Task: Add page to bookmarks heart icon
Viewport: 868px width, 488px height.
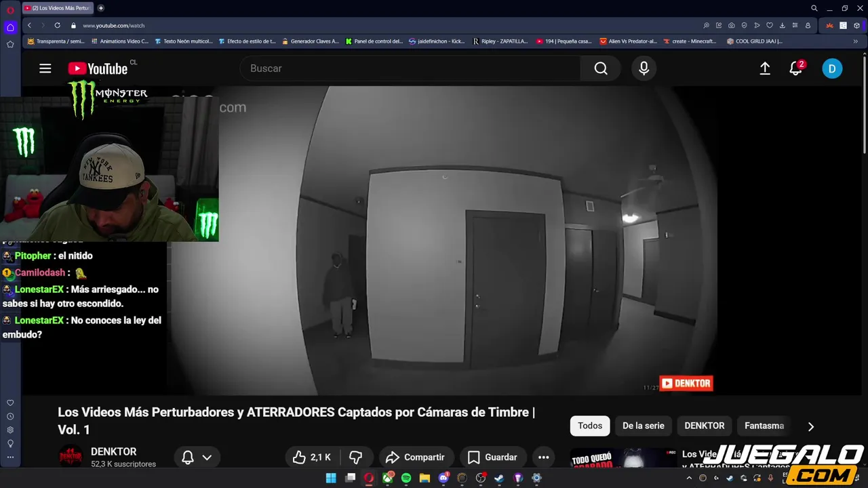Action: pos(770,25)
